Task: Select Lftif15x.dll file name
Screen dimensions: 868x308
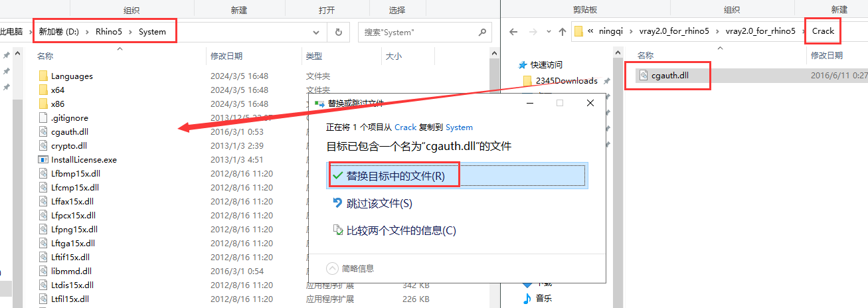Action: [x=70, y=257]
